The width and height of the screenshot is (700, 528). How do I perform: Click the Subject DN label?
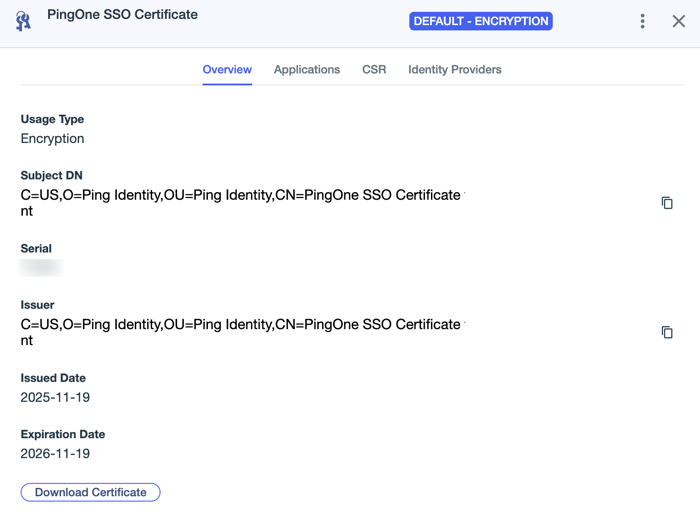(51, 175)
